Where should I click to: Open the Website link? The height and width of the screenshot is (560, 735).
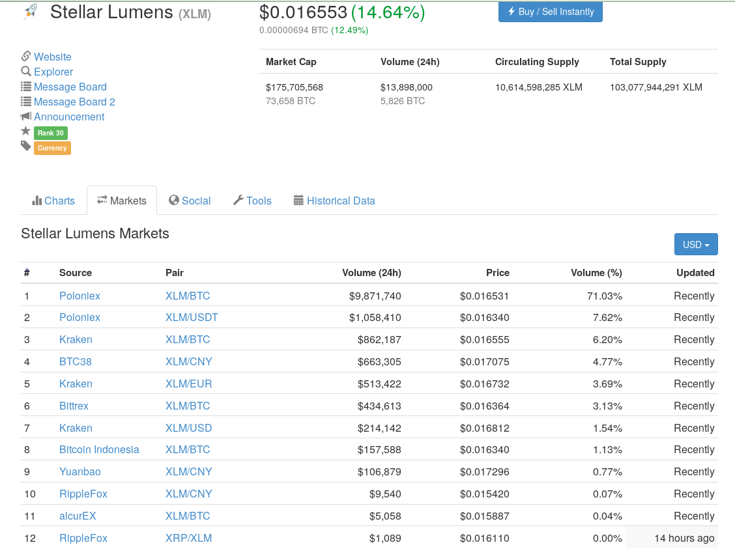pos(53,57)
